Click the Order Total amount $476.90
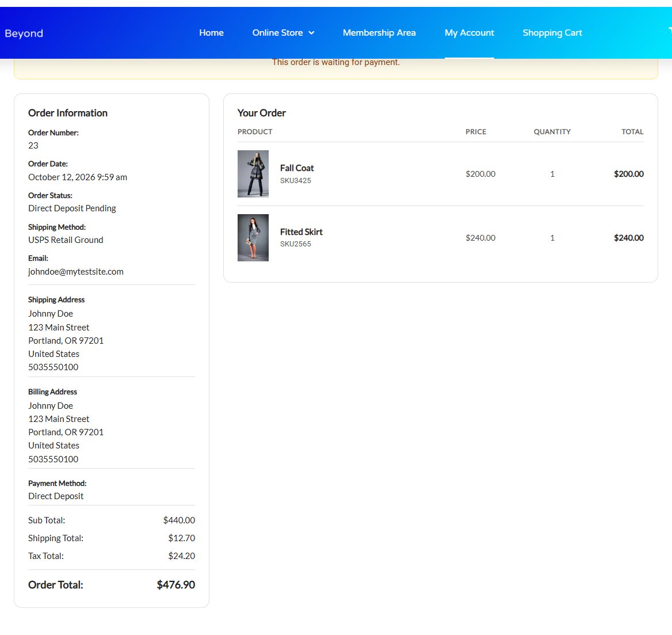Screen dimensions: 672x635 click(x=175, y=585)
